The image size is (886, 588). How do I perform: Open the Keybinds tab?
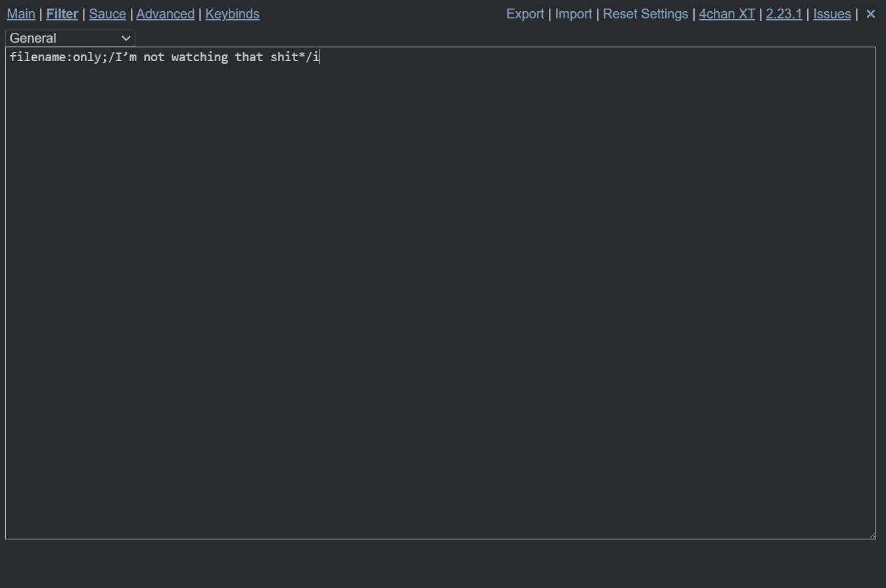click(x=232, y=14)
